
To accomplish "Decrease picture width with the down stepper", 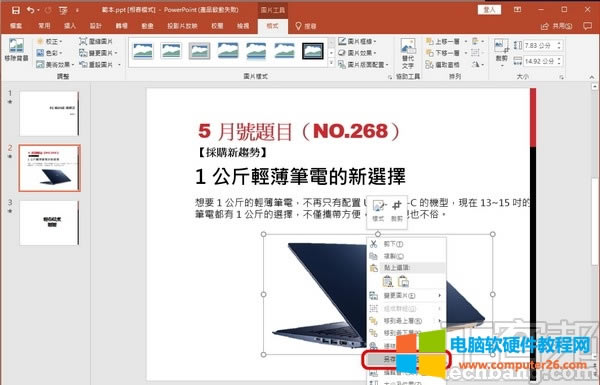I will tap(559, 63).
